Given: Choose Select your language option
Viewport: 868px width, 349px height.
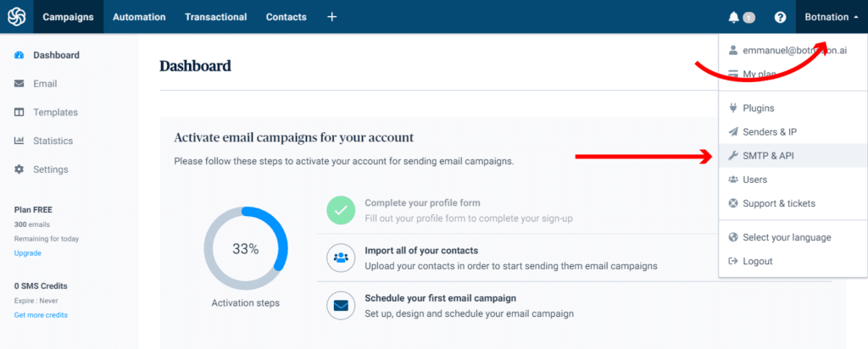Looking at the screenshot, I should (x=787, y=237).
